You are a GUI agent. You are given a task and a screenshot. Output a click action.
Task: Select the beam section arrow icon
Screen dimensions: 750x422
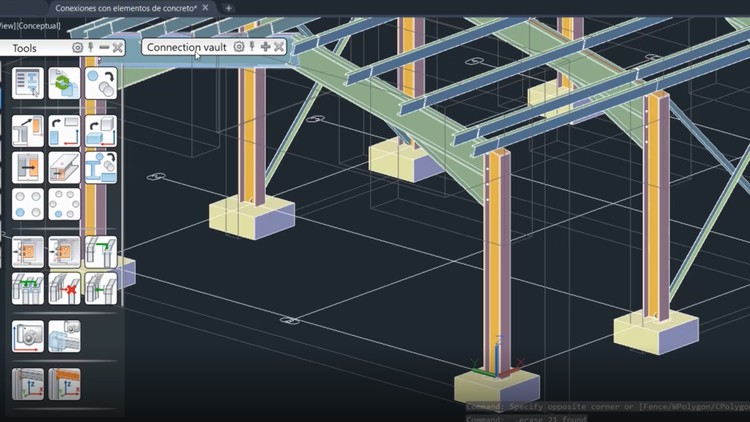point(64,167)
